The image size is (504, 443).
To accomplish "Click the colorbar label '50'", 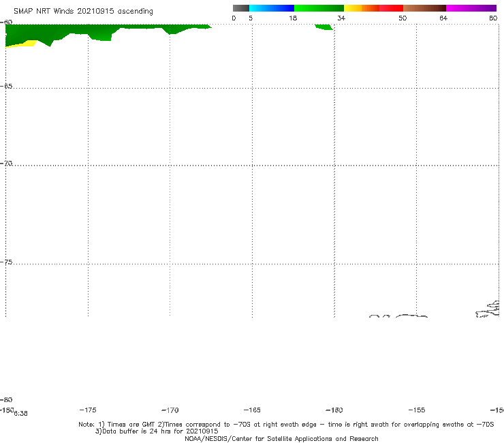I will click(403, 18).
